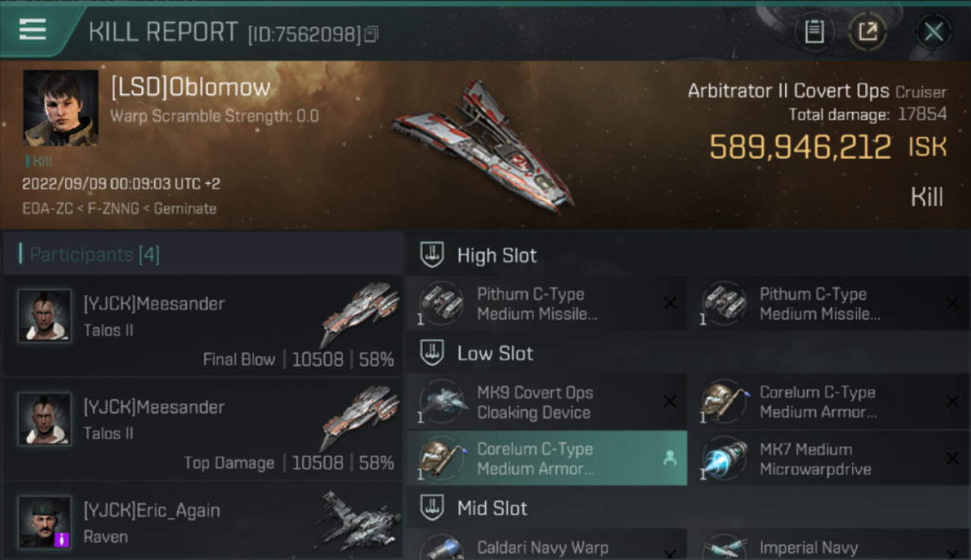The height and width of the screenshot is (560, 971).
Task: Select the MK9 Covert Ops Cloaking Device icon
Action: (x=444, y=402)
